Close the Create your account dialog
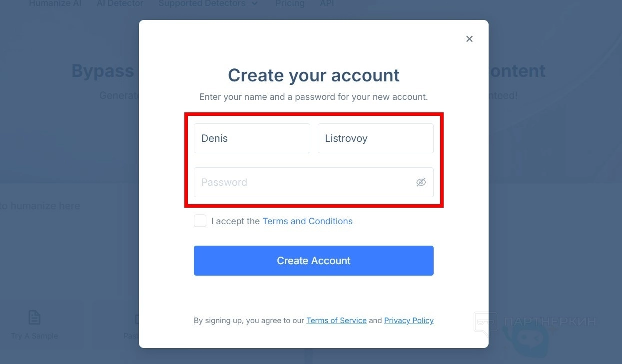 pyautogui.click(x=469, y=39)
